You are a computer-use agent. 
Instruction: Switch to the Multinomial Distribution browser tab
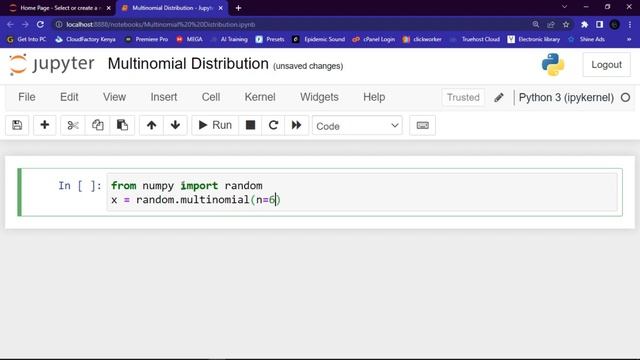pos(171,8)
